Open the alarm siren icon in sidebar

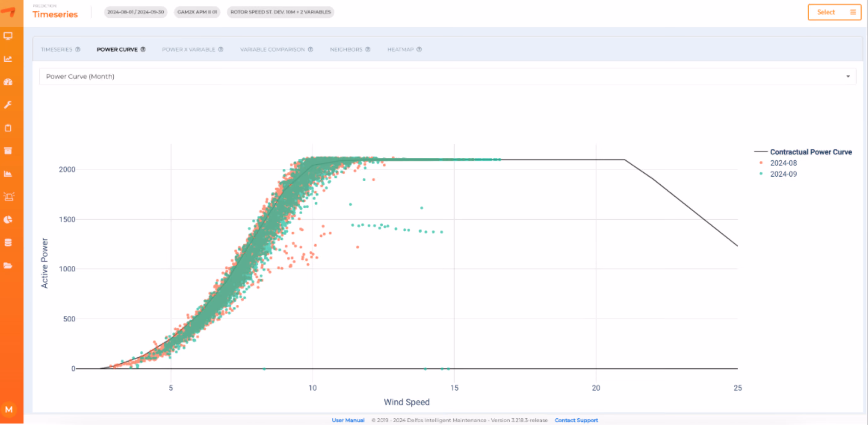[9, 196]
